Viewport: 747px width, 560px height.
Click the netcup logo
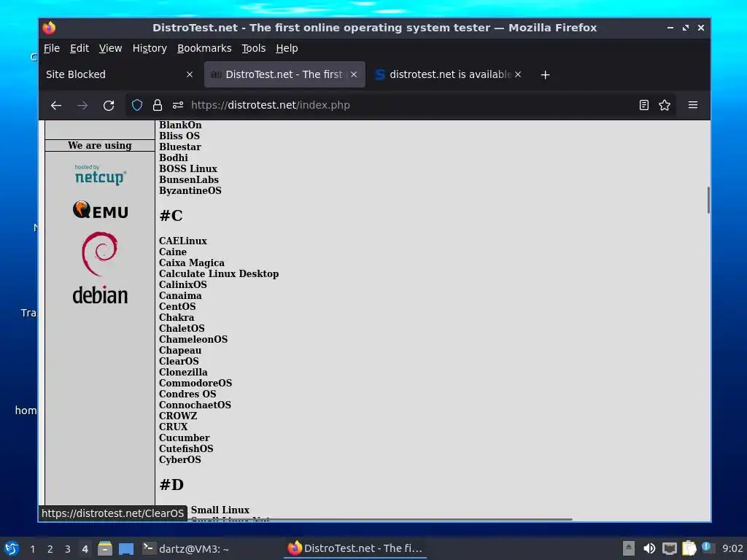[100, 175]
